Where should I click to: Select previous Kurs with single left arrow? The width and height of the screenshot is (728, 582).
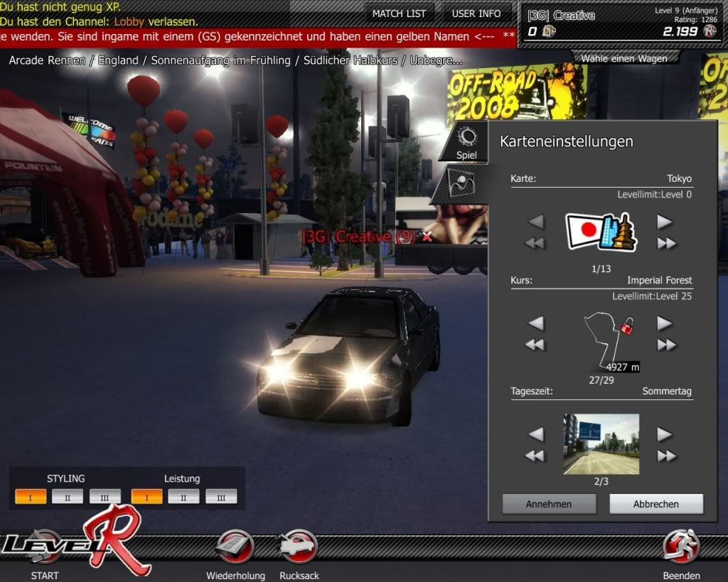pos(536,323)
